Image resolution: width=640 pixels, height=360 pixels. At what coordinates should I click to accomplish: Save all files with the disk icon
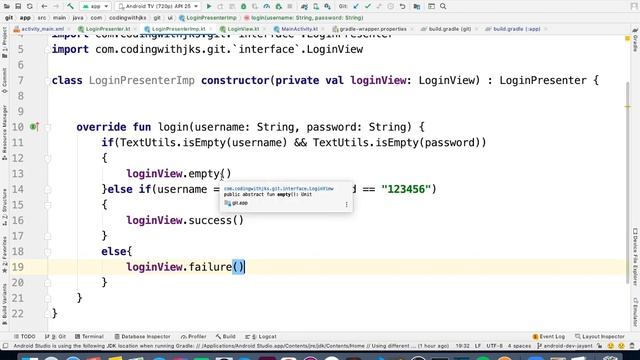coord(18,7)
